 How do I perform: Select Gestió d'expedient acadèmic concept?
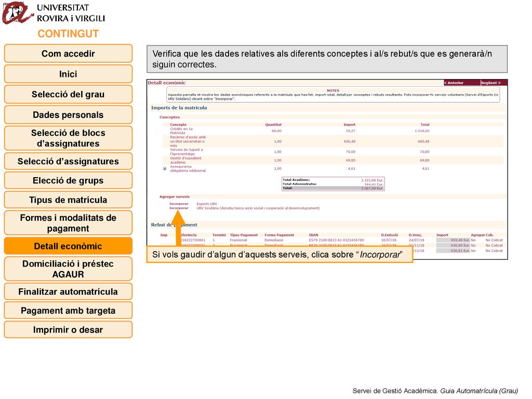185,160
